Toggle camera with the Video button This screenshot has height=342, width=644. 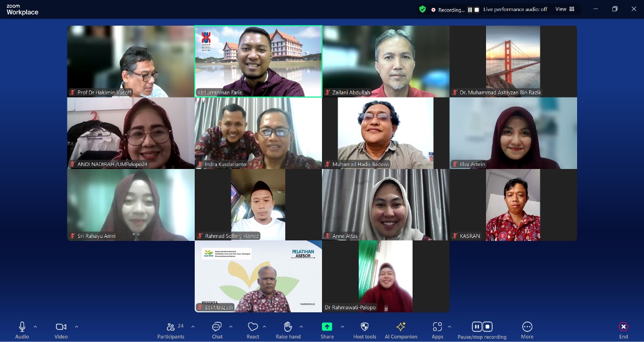click(x=61, y=330)
